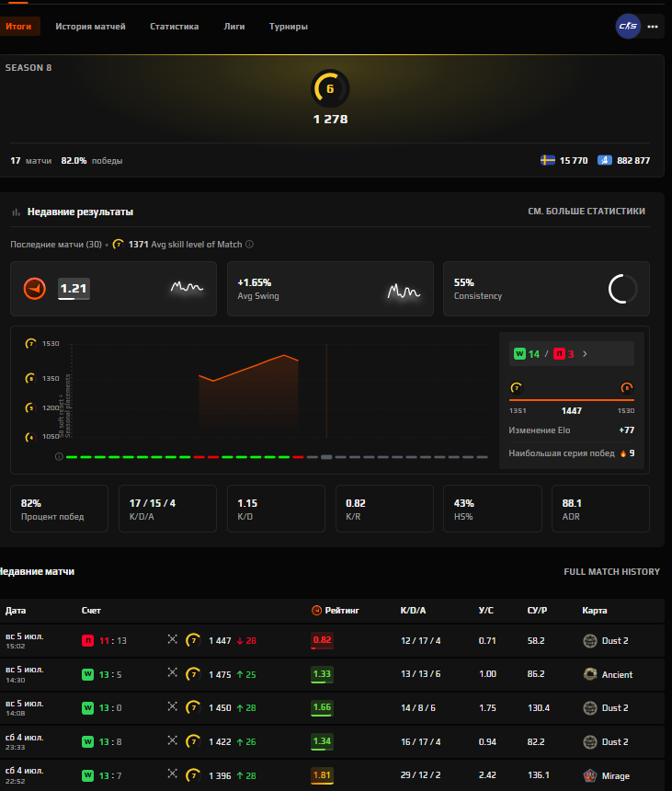The image size is (672, 791).
Task: Click info icon next to Avg skill level
Action: click(249, 244)
